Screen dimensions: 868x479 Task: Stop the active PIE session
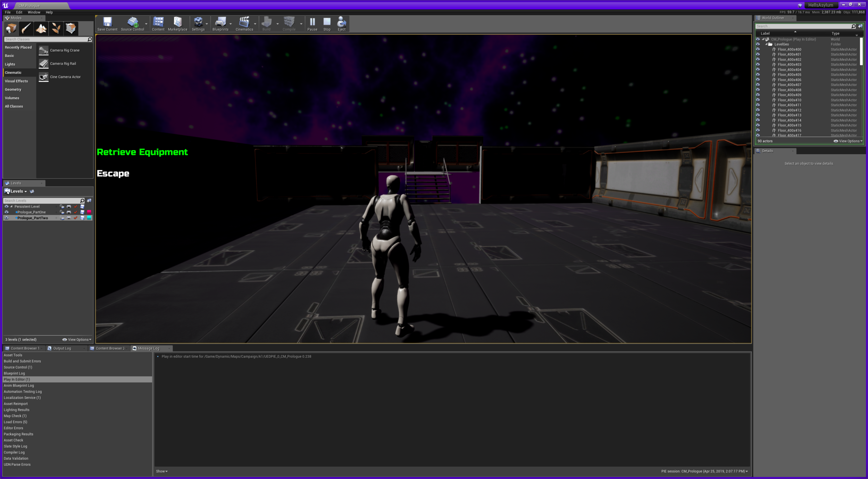pos(326,23)
